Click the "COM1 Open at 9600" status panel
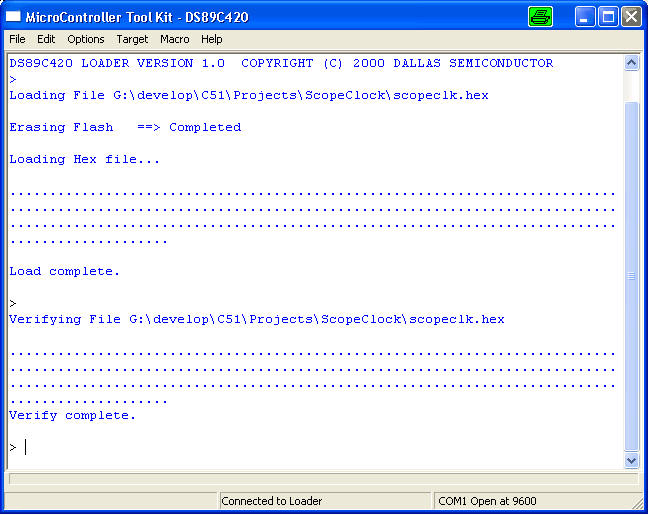The height and width of the screenshot is (514, 648). [490, 501]
